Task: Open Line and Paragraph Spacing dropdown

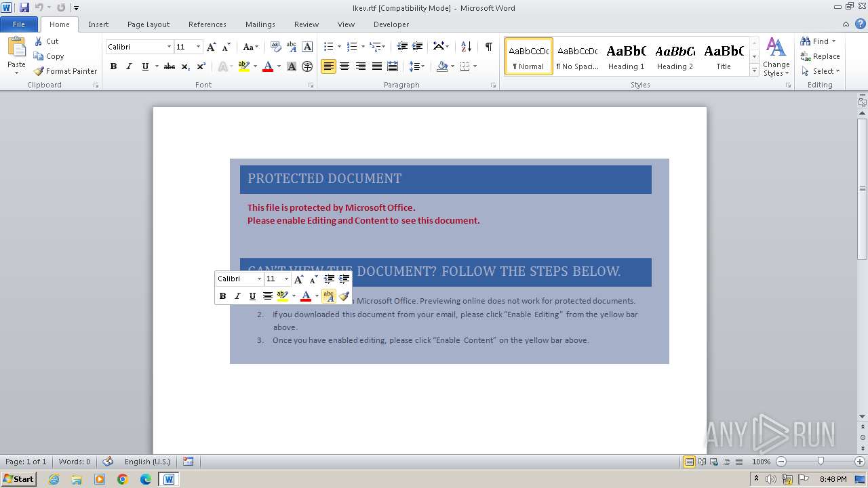Action: coord(417,66)
